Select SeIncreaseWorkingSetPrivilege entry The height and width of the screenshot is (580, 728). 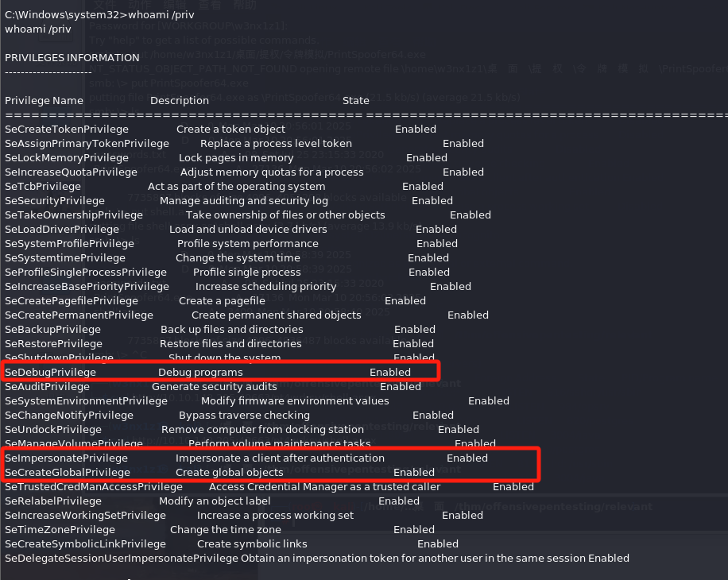(x=85, y=516)
